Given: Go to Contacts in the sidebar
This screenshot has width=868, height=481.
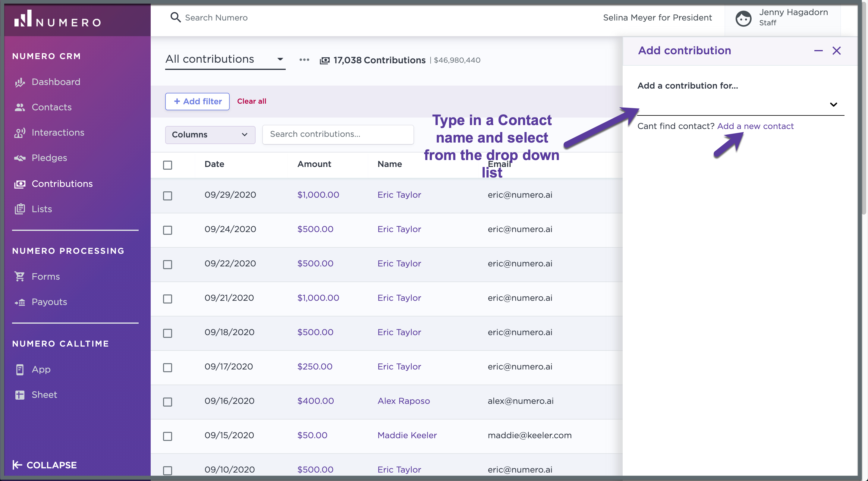Looking at the screenshot, I should [x=52, y=108].
